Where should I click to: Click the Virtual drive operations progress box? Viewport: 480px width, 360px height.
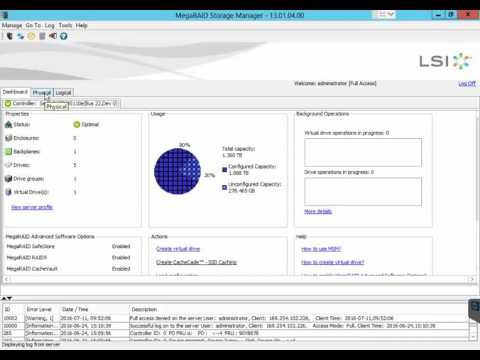pyautogui.click(x=363, y=153)
